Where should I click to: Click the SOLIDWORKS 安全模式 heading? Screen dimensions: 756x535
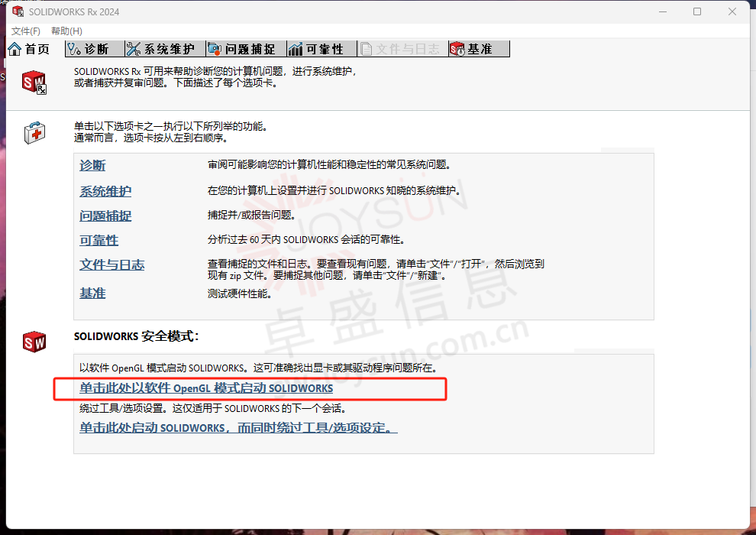(137, 336)
